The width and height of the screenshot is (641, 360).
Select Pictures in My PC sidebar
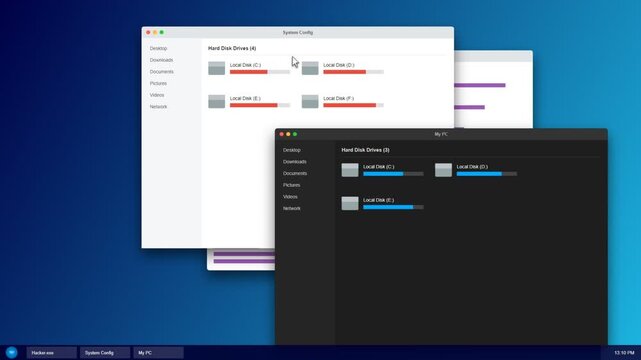click(291, 185)
